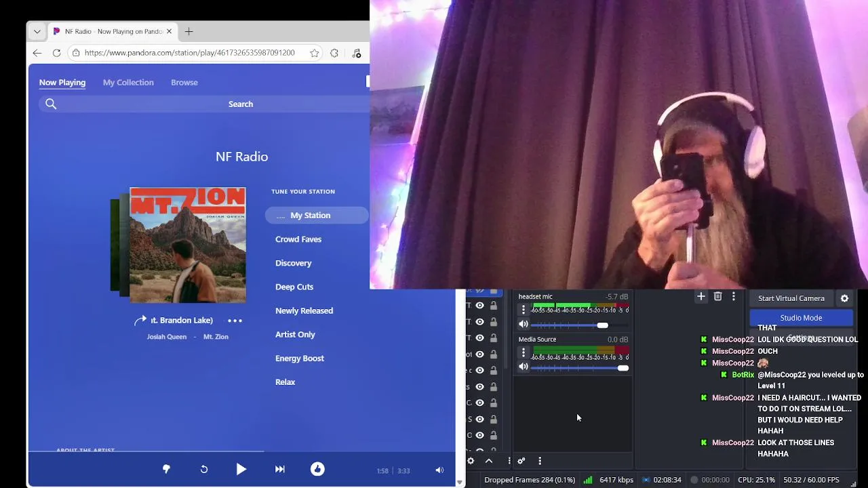The height and width of the screenshot is (488, 868).
Task: Share the song using the arrow icon
Action: (140, 321)
